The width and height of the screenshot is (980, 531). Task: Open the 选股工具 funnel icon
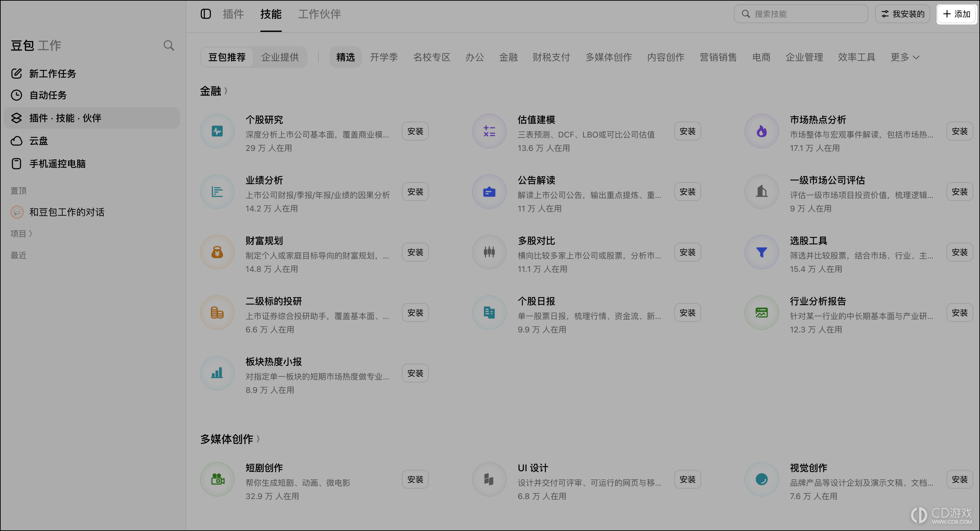point(761,252)
